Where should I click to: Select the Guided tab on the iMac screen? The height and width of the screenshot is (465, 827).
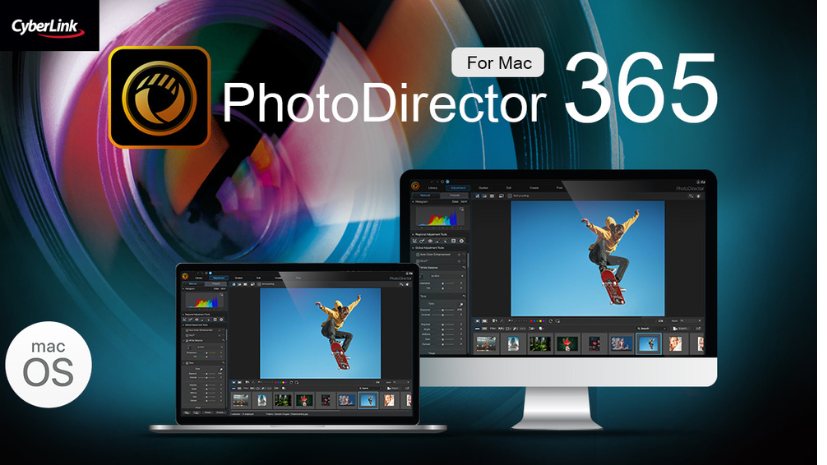click(x=483, y=187)
